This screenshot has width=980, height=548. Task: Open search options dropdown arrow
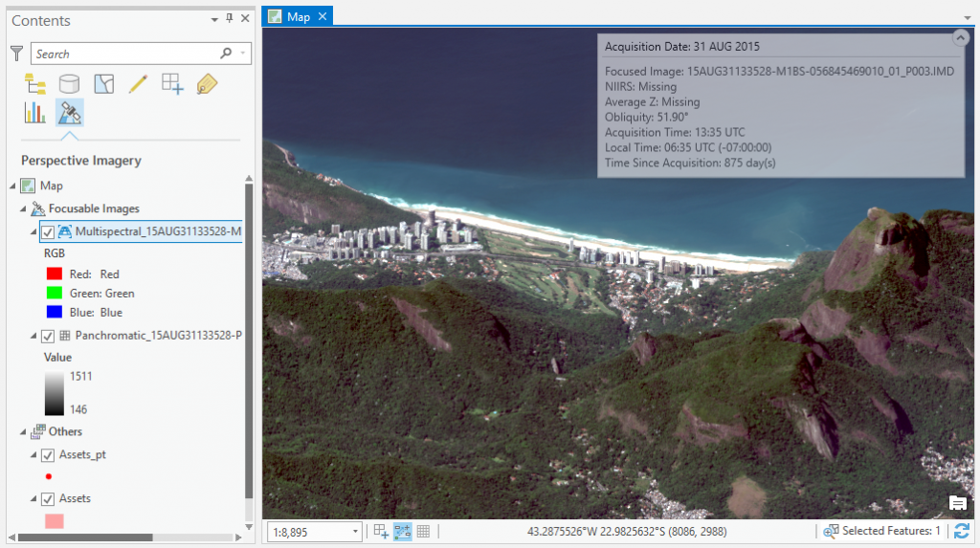pyautogui.click(x=243, y=54)
